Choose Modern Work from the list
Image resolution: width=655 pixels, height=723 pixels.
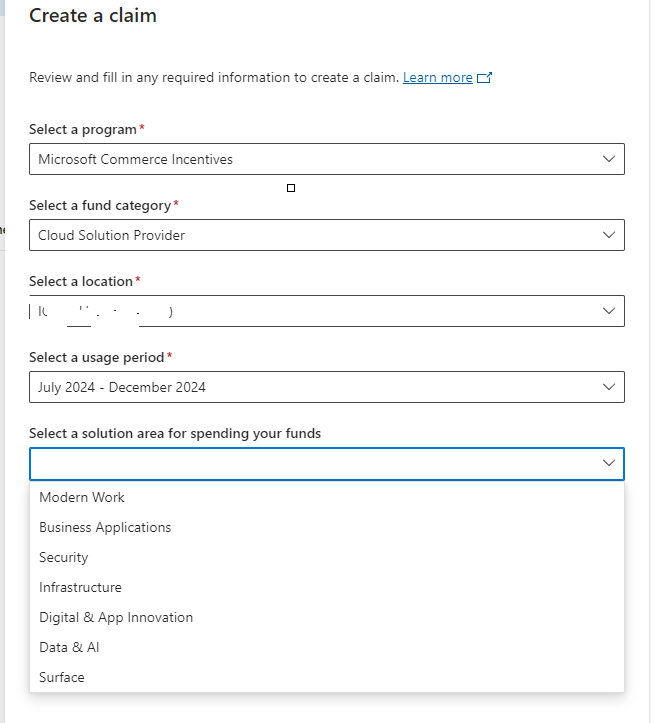coord(327,498)
